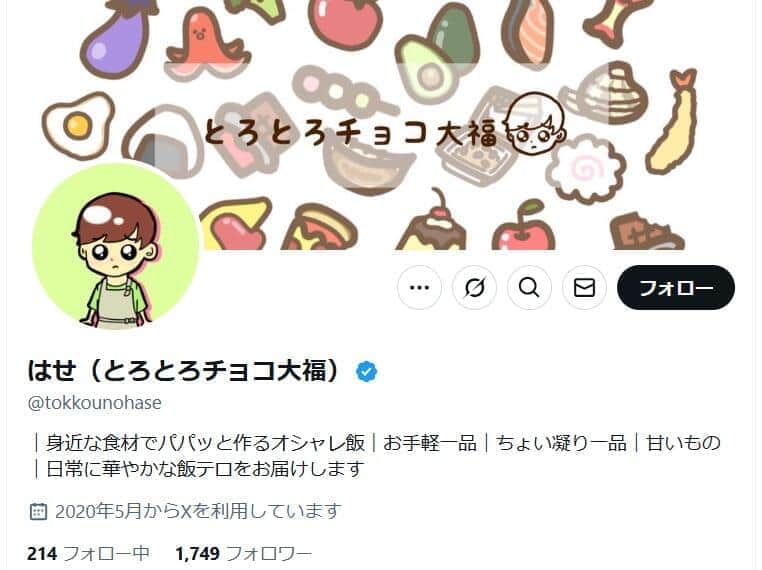Viewport: 762px width, 570px height.
Task: Click the @tokkounohase handle text
Action: tap(94, 403)
